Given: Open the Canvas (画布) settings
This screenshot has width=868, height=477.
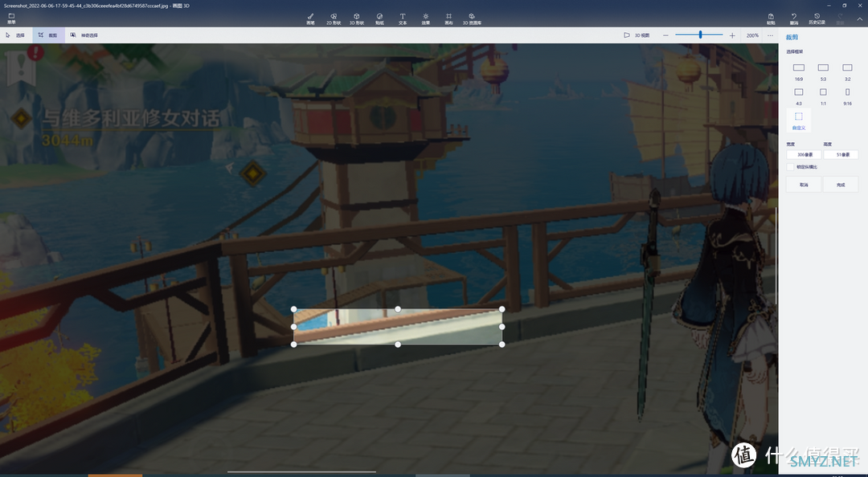Looking at the screenshot, I should 448,18.
